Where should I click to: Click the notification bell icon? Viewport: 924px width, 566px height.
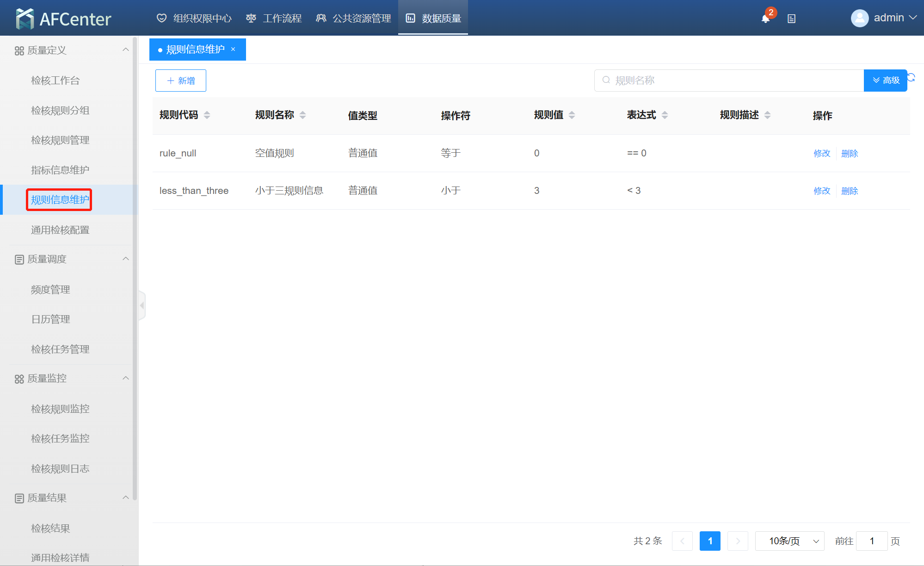tap(765, 19)
